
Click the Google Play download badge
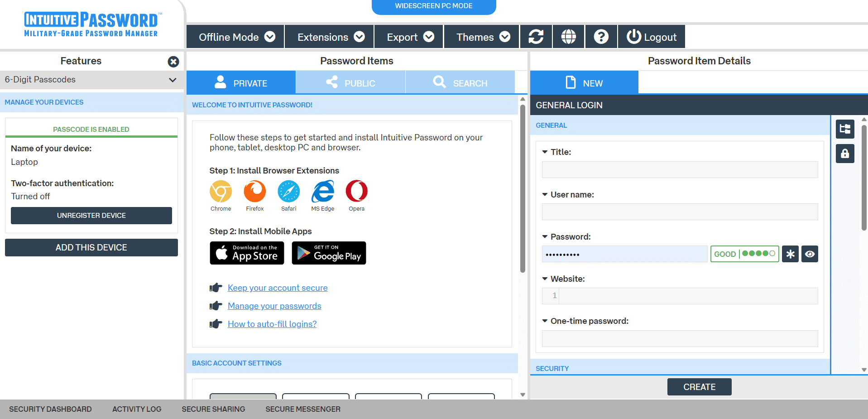click(x=329, y=253)
